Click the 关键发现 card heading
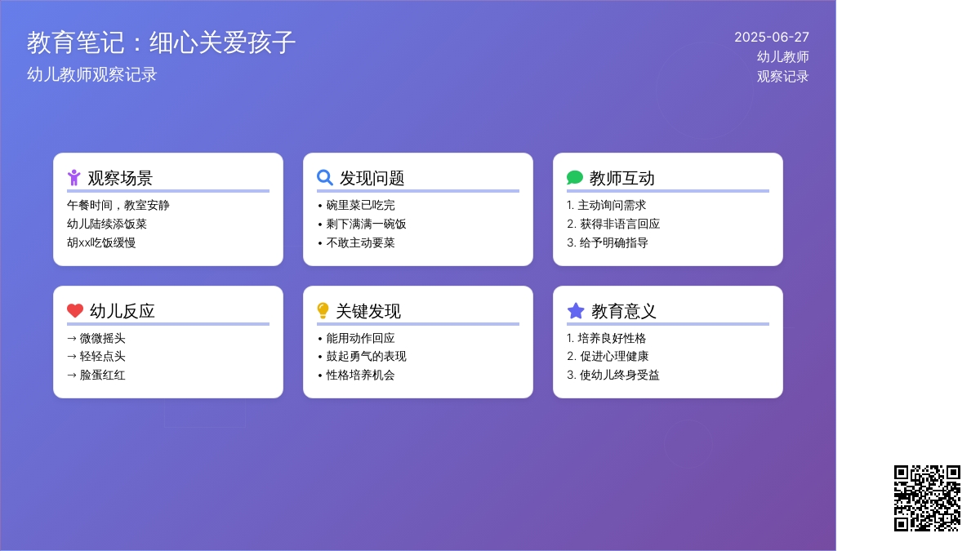 click(368, 311)
